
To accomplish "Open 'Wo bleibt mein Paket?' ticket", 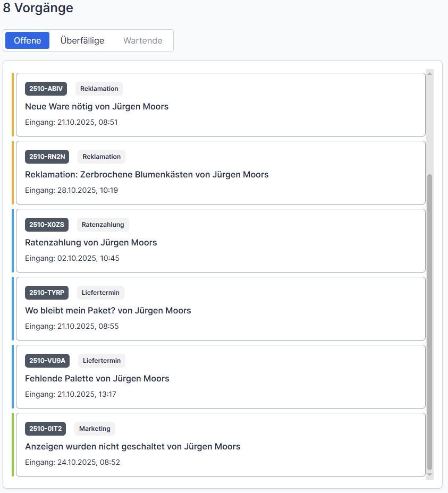I will click(x=108, y=310).
